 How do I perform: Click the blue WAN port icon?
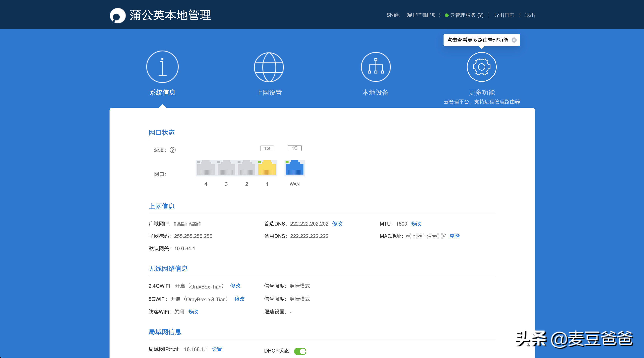click(x=295, y=168)
